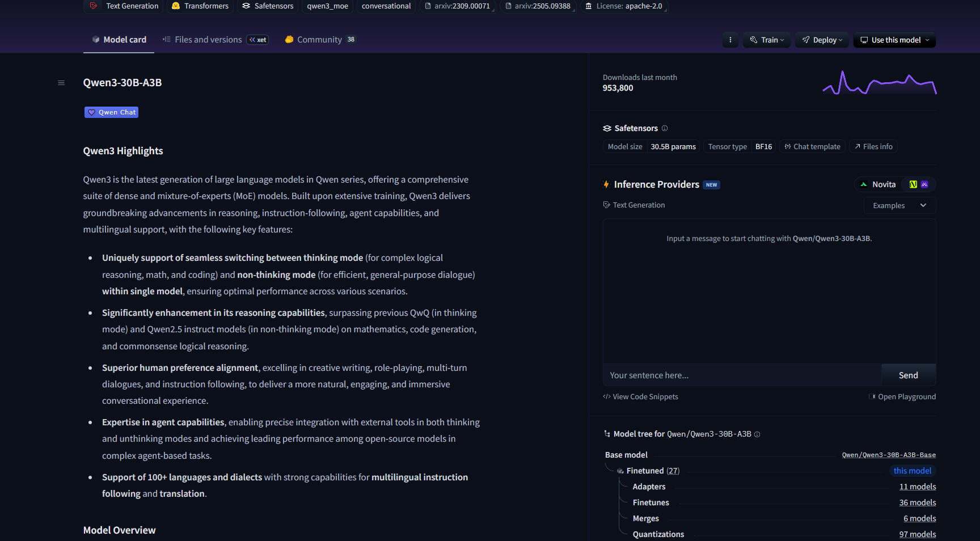Open base model Qwen/Qwen3-30B-A3B-Base link

click(x=889, y=455)
